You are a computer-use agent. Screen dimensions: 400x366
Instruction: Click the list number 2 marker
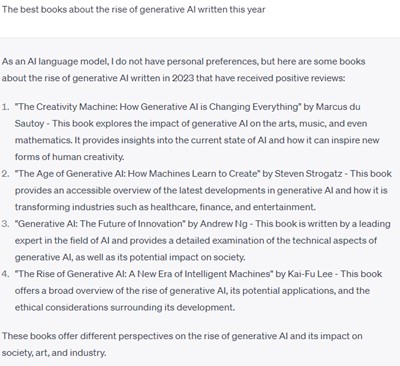(x=6, y=174)
